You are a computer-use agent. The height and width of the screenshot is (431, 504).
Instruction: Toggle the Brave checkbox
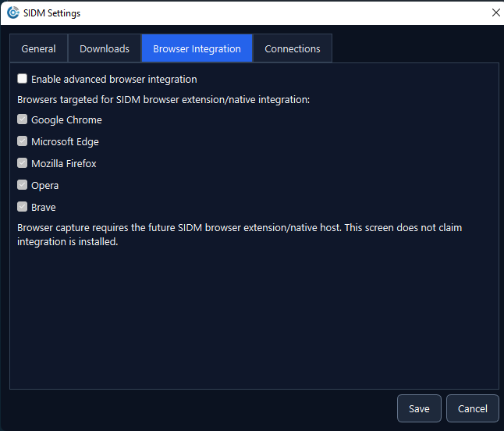click(22, 207)
